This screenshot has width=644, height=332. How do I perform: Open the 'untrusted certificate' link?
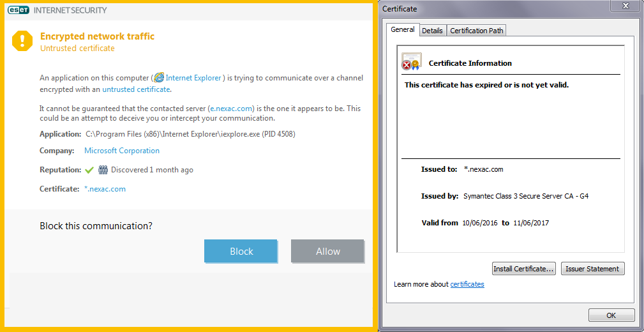(136, 89)
